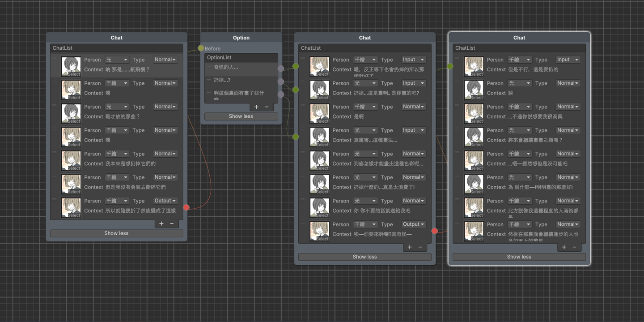Open the Type dropdown for 將來會繼續畫畫之類嗎 row
Viewport: 644px width, 322px height.
point(568,130)
